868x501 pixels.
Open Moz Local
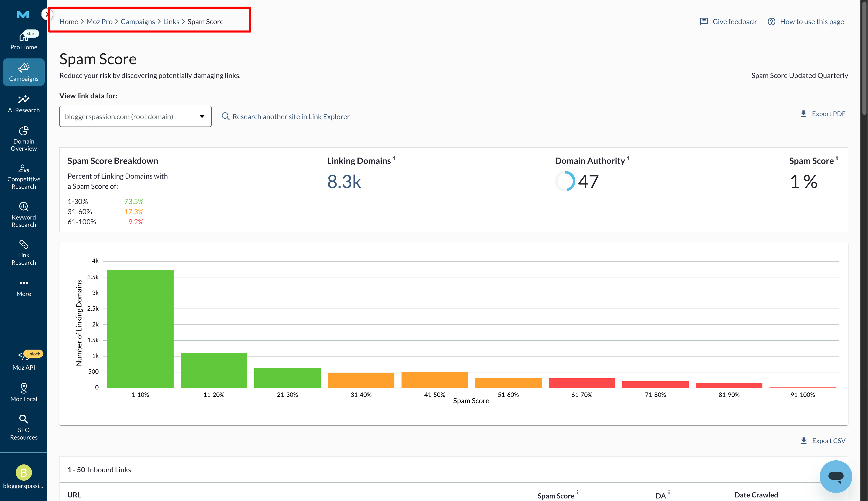pos(23,392)
